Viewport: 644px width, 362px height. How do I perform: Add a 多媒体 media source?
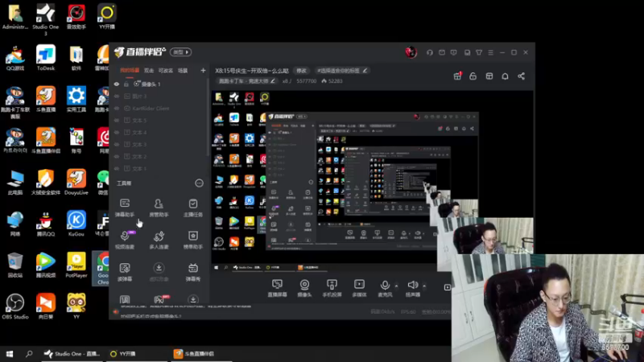[x=359, y=288]
